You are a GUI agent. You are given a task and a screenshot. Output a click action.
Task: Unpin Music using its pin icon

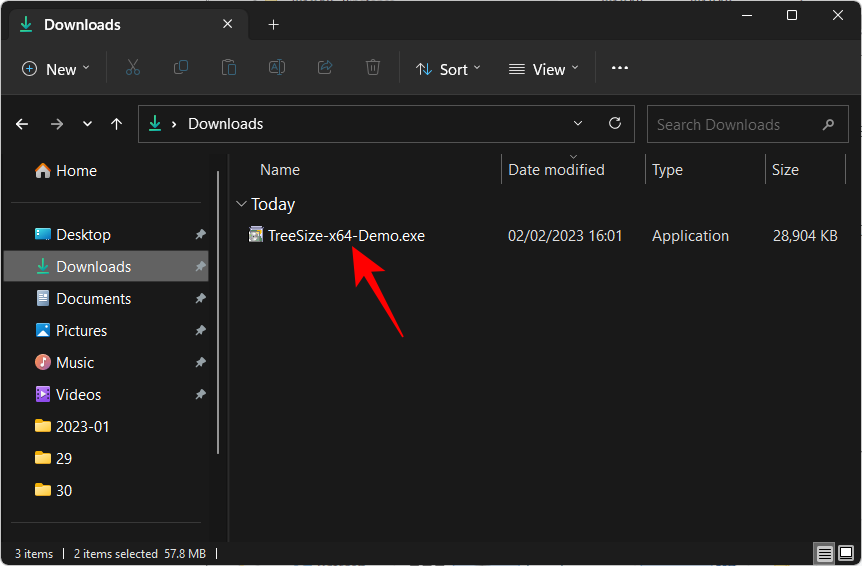[x=200, y=362]
